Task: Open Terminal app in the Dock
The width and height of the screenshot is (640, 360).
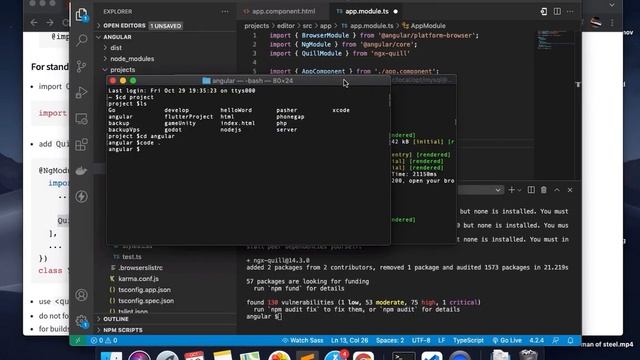Action: [x=403, y=355]
